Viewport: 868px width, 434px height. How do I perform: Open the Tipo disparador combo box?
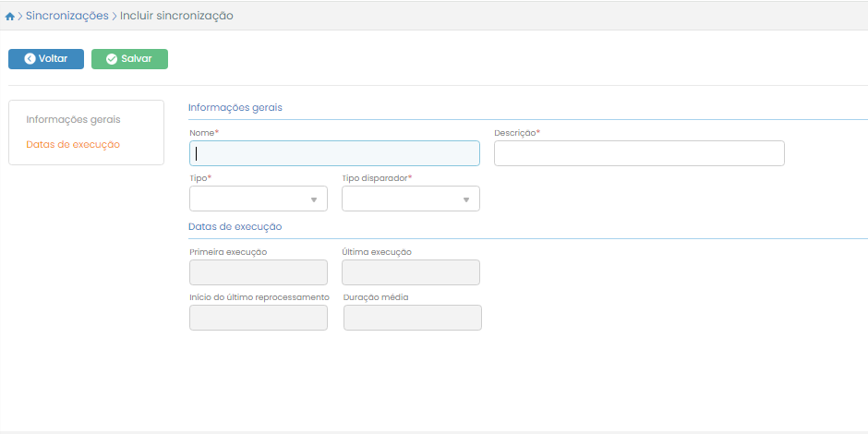click(x=411, y=199)
